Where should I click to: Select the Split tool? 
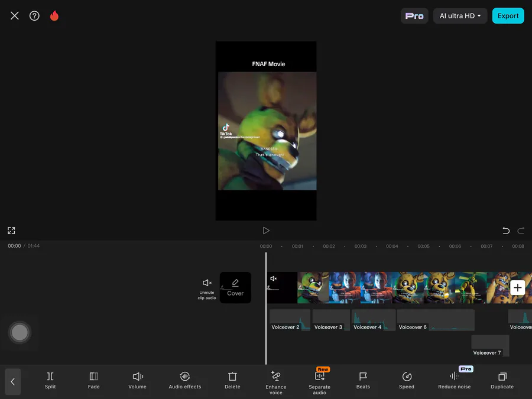[x=50, y=381]
